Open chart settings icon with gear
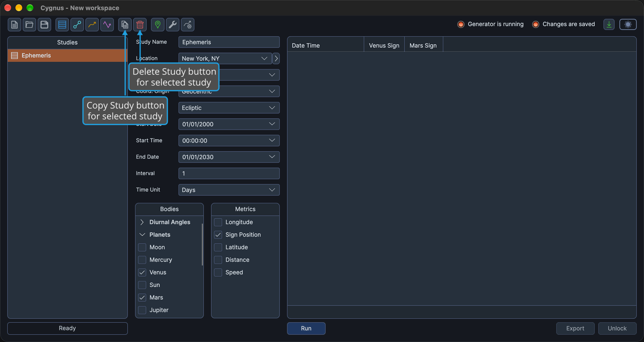This screenshot has height=342, width=644. pos(188,25)
